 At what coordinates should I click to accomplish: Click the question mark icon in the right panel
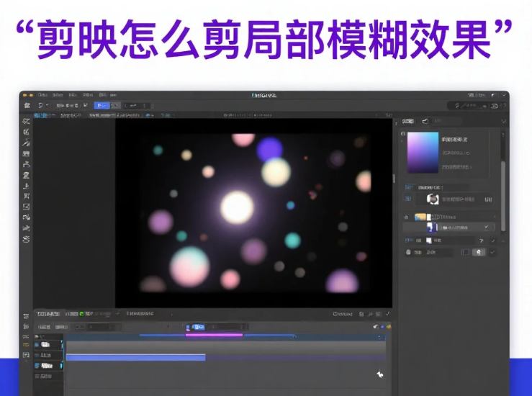click(x=481, y=240)
